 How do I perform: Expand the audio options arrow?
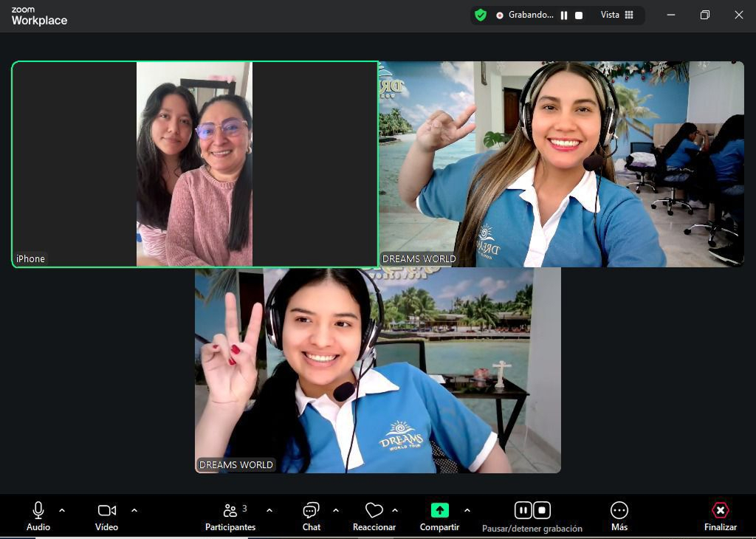pos(62,510)
